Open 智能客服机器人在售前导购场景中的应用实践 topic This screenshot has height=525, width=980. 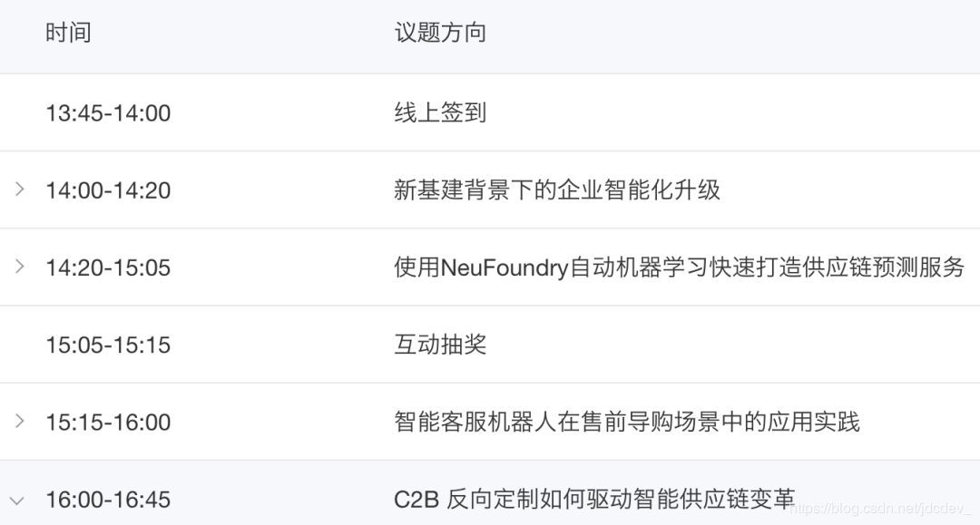(x=627, y=422)
